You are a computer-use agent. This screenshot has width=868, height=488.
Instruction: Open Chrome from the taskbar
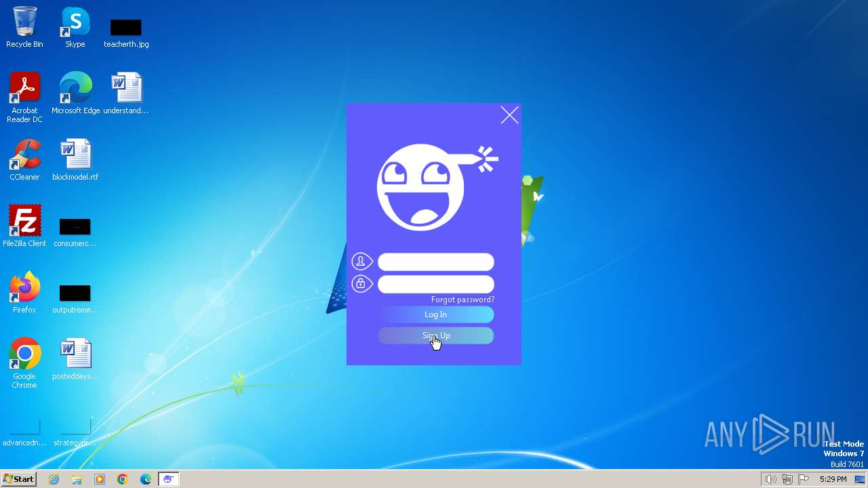123,479
